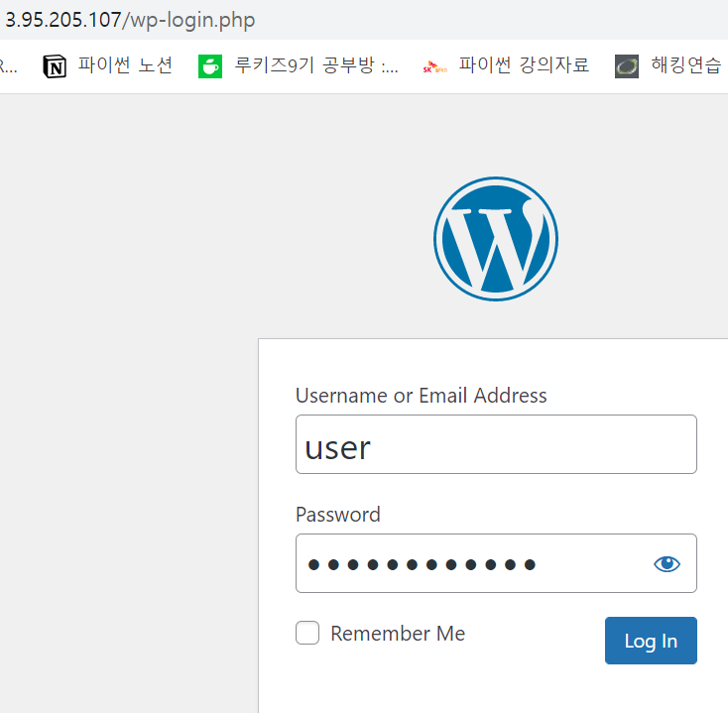Click the Notion bookmark icon

click(55, 66)
